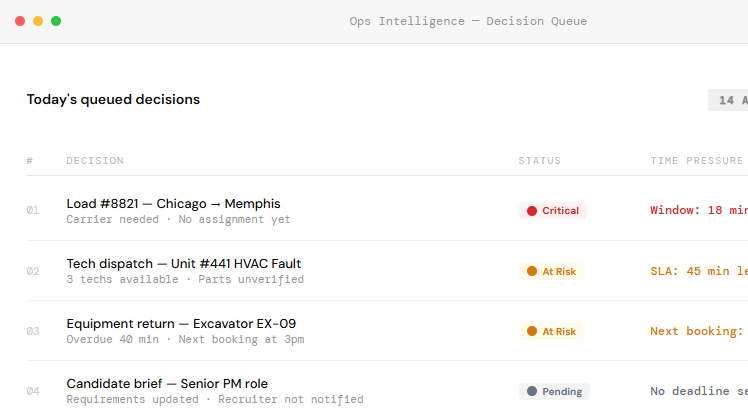Screen dimensions: 748x417
Task: Open Tech dispatch Unit #441 HVAC Fault
Action: click(183, 264)
